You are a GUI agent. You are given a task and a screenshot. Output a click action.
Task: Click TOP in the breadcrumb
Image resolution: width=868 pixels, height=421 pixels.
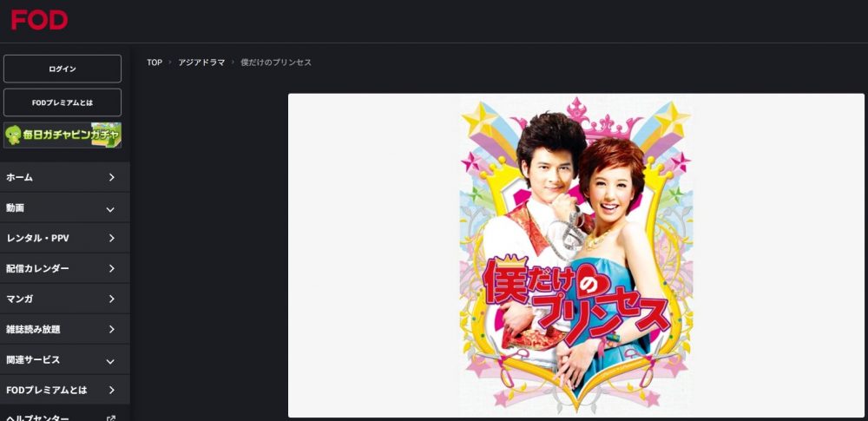click(155, 62)
